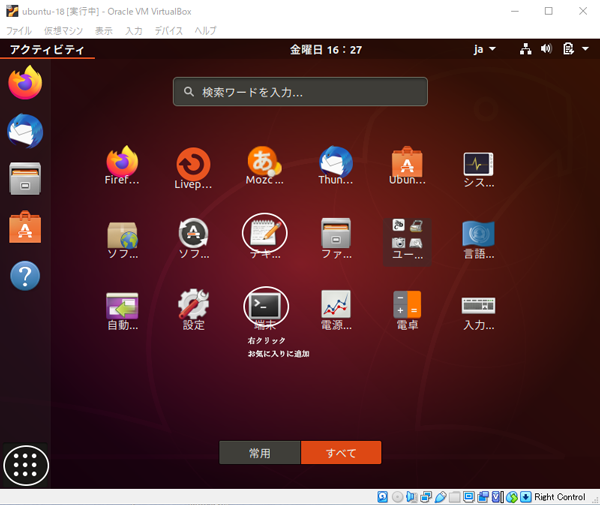Image resolution: width=600 pixels, height=505 pixels.
Task: Open VirtualBox Input (入力) menu
Action: click(134, 31)
